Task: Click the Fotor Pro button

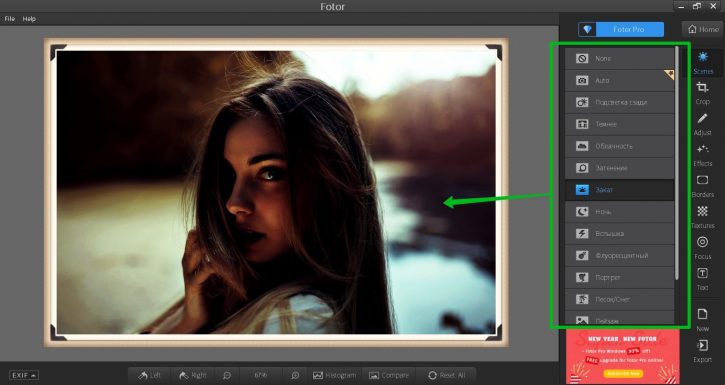Action: (x=621, y=29)
